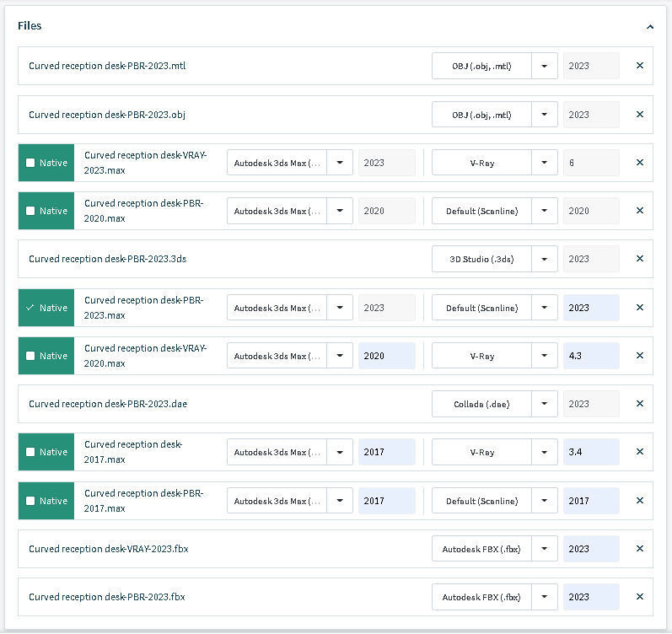Open Autodesk 3ds Max dropdown for desk-PBR-2020.max

point(340,211)
